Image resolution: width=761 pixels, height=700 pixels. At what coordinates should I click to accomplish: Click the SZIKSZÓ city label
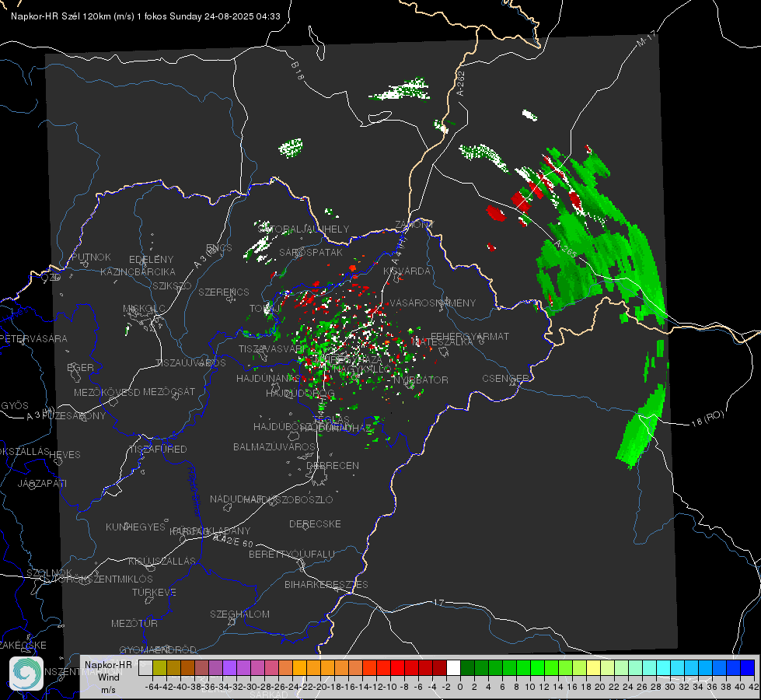point(172,285)
